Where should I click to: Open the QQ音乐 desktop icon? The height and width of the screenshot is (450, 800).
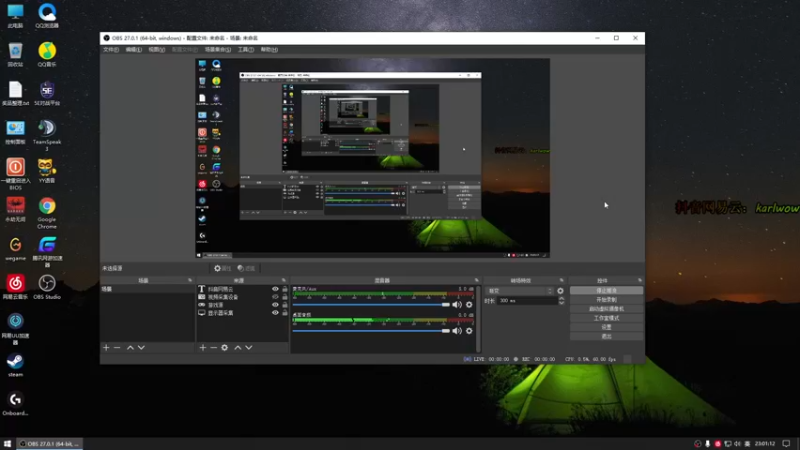click(47, 55)
